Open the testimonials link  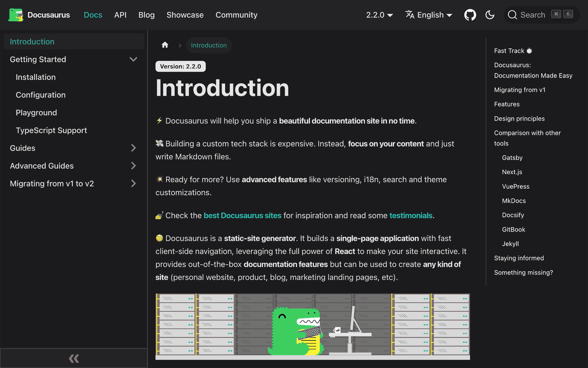coord(411,216)
